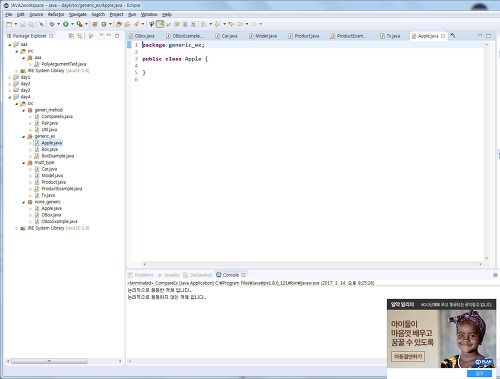Open the Debug dropdown arrow
Viewport: 500px width, 379px height.
point(58,24)
